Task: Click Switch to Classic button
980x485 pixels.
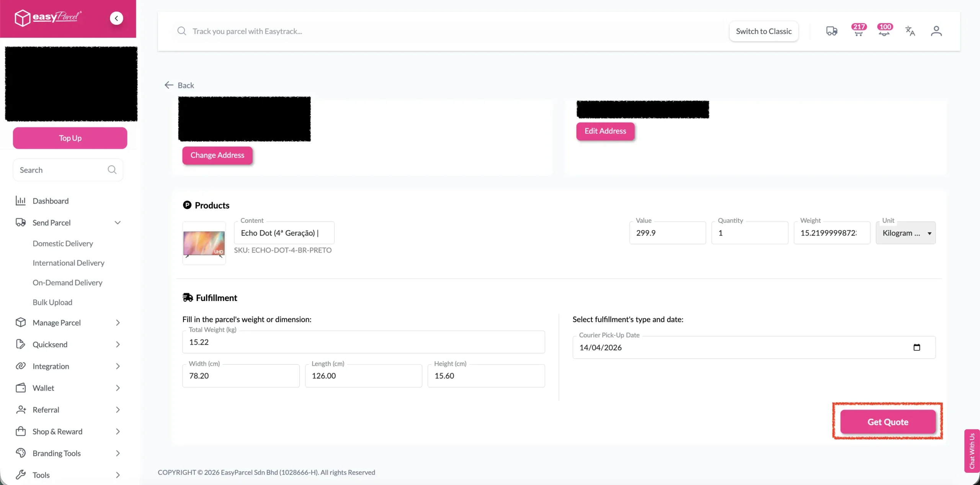Action: click(764, 31)
